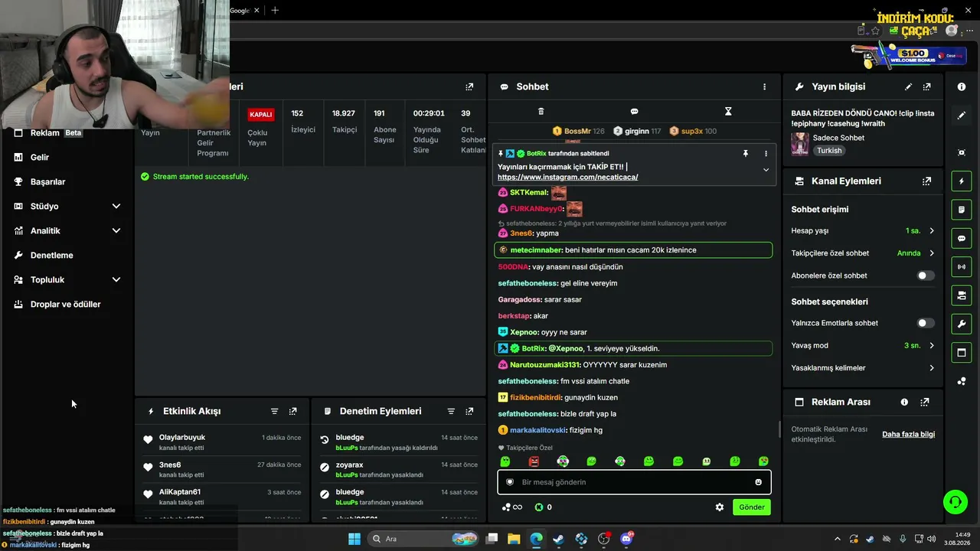Click username metecimnaber in chat
The image size is (980, 551).
(536, 250)
